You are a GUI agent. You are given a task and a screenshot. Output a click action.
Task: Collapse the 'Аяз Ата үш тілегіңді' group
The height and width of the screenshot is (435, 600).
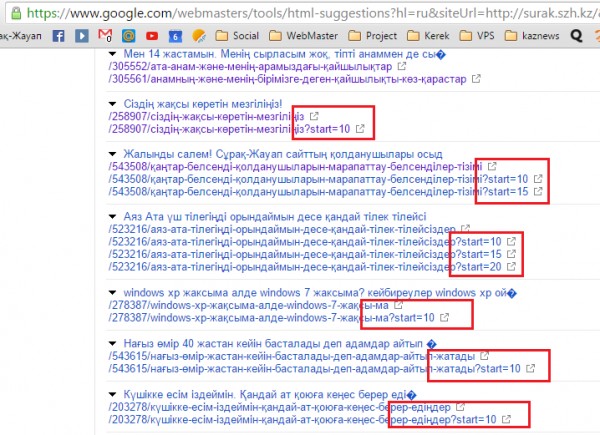[x=111, y=216]
